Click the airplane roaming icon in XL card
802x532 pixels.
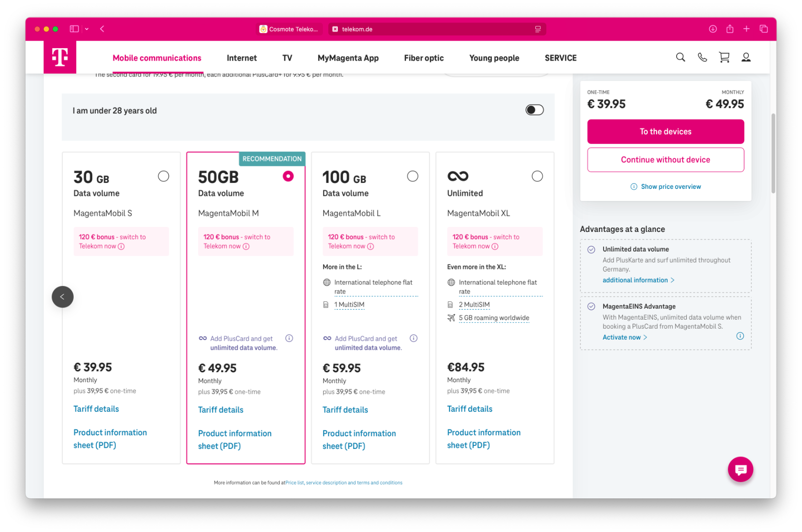[451, 318]
